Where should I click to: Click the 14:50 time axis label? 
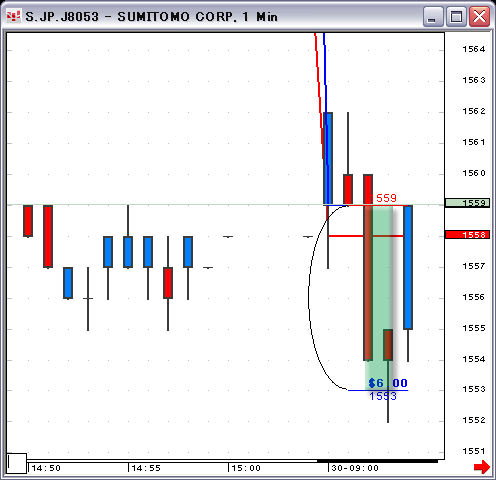pos(46,468)
